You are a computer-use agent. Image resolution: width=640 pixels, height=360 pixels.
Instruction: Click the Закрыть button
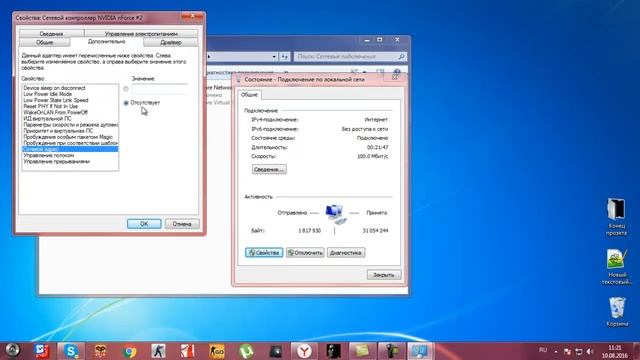[384, 275]
